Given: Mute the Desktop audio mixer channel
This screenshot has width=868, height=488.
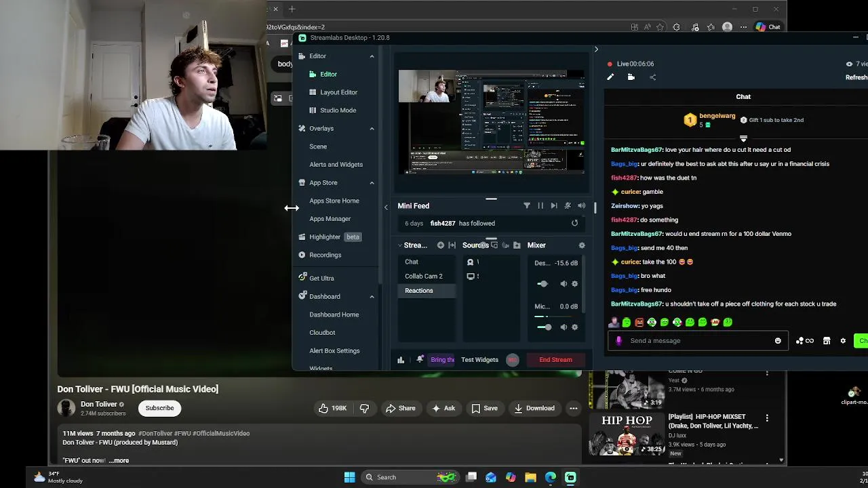Looking at the screenshot, I should pyautogui.click(x=564, y=284).
